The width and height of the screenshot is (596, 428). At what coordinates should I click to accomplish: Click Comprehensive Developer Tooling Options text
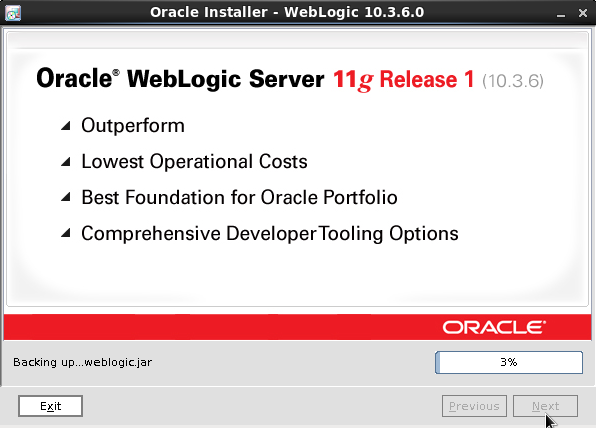tap(270, 233)
